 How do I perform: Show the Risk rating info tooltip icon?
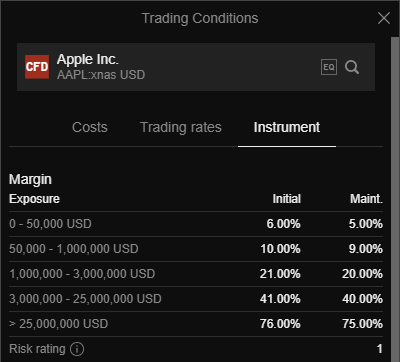[x=77, y=349]
